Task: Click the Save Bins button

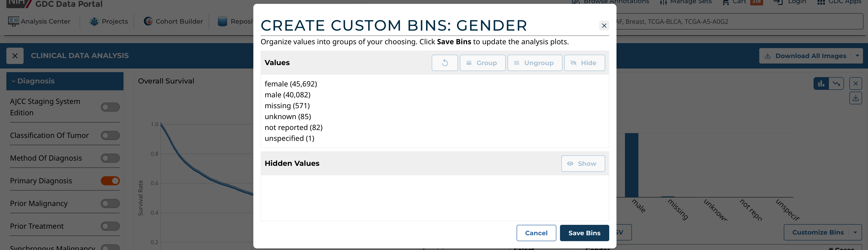Action: (x=584, y=233)
